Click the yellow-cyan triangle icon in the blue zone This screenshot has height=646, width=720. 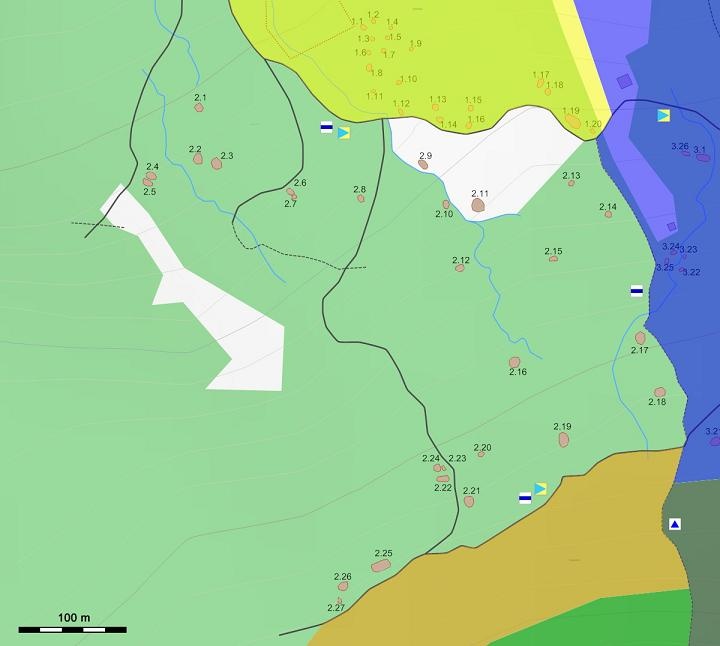coord(664,116)
